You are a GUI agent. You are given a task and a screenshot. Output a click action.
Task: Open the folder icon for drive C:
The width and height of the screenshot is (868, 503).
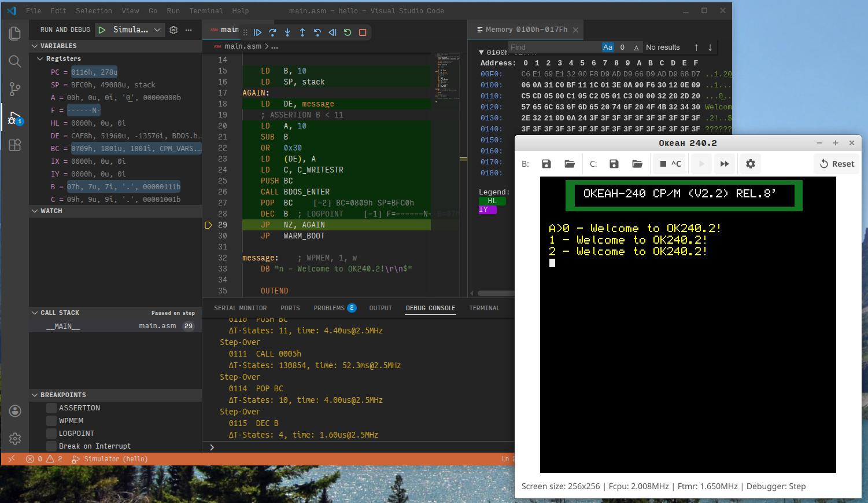(x=637, y=164)
